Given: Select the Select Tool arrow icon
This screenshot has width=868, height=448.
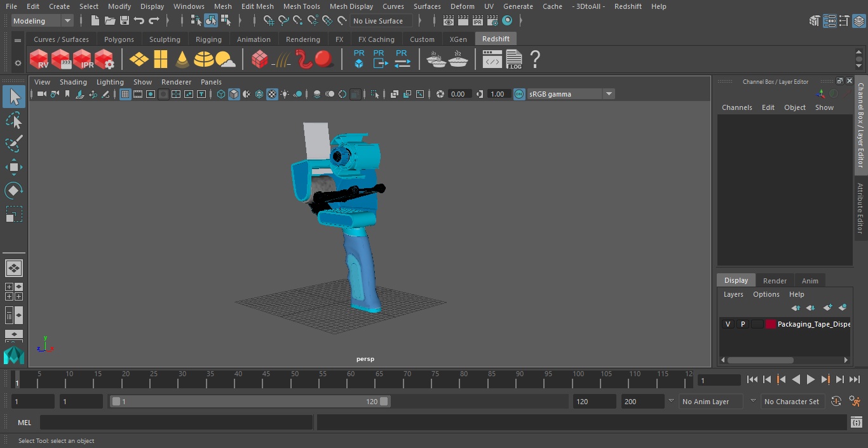Looking at the screenshot, I should coord(14,97).
